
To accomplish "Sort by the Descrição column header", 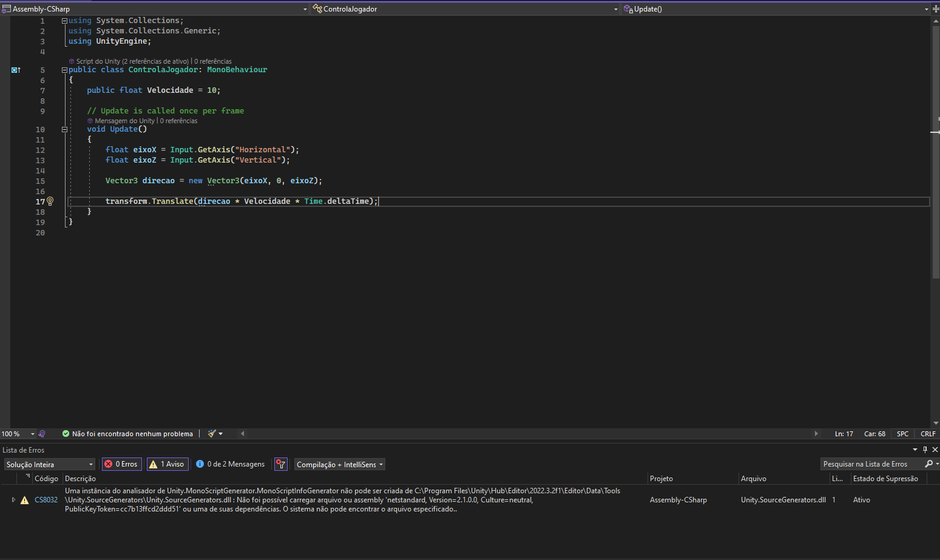I will (x=80, y=479).
